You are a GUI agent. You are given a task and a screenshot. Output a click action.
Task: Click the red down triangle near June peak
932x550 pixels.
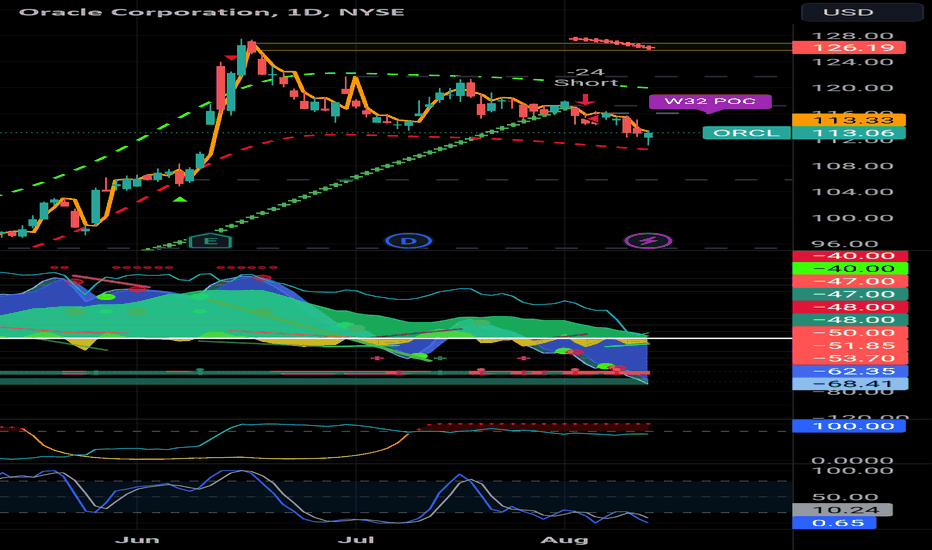(231, 58)
